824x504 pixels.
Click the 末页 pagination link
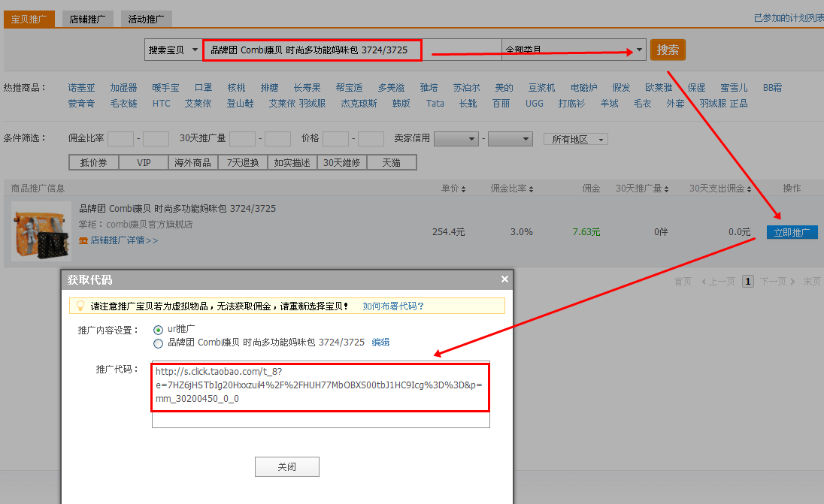pos(811,282)
